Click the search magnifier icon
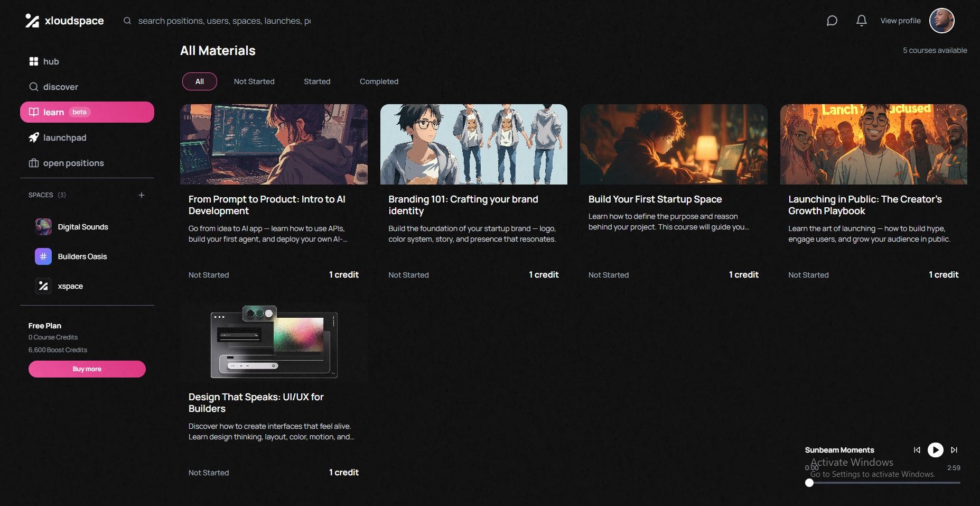The image size is (980, 506). (127, 21)
